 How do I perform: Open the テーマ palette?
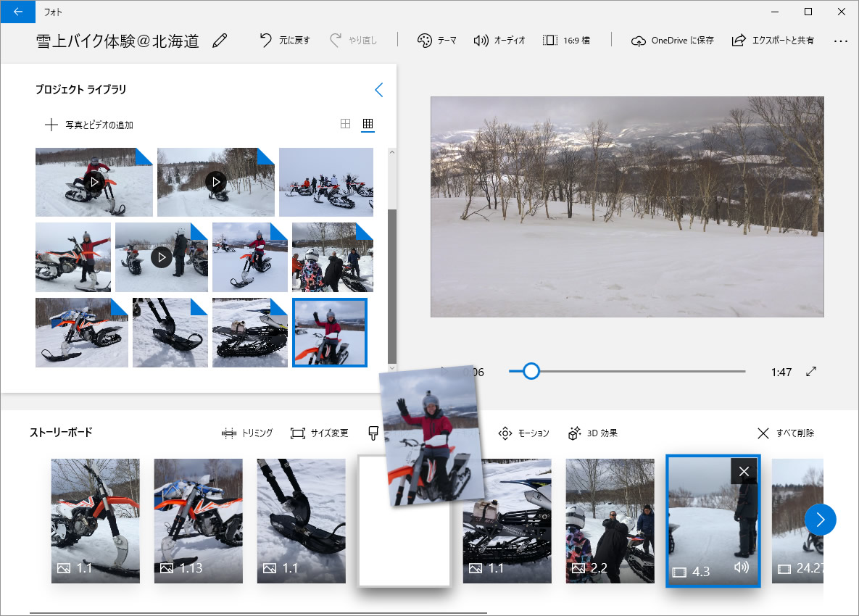(x=437, y=41)
